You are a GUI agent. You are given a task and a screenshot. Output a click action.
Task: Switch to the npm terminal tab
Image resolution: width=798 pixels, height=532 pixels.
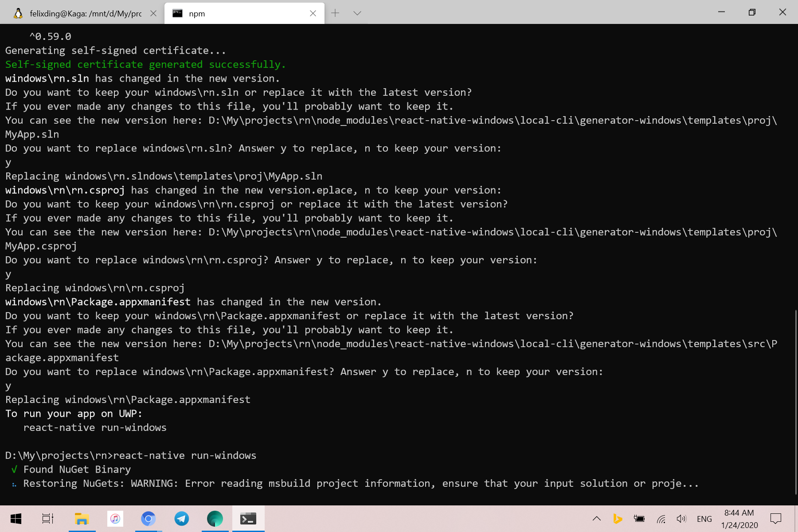[x=231, y=13]
